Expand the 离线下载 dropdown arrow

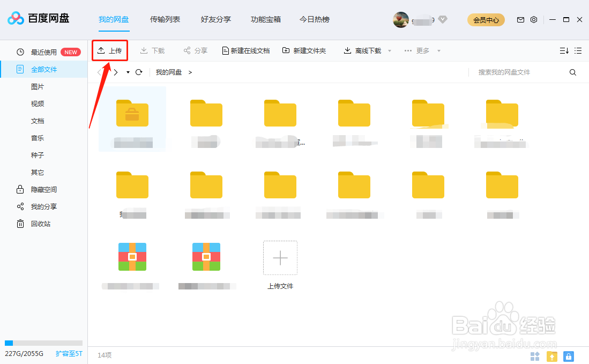390,51
